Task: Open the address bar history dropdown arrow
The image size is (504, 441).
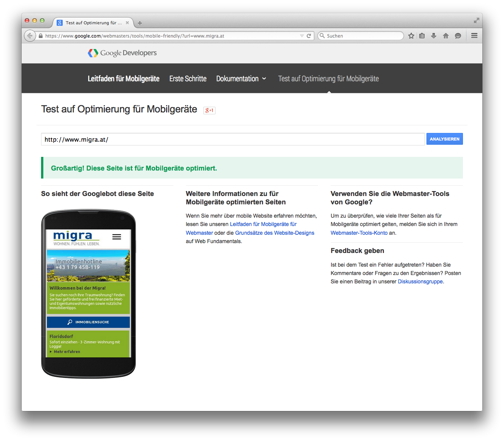Action: [x=301, y=35]
